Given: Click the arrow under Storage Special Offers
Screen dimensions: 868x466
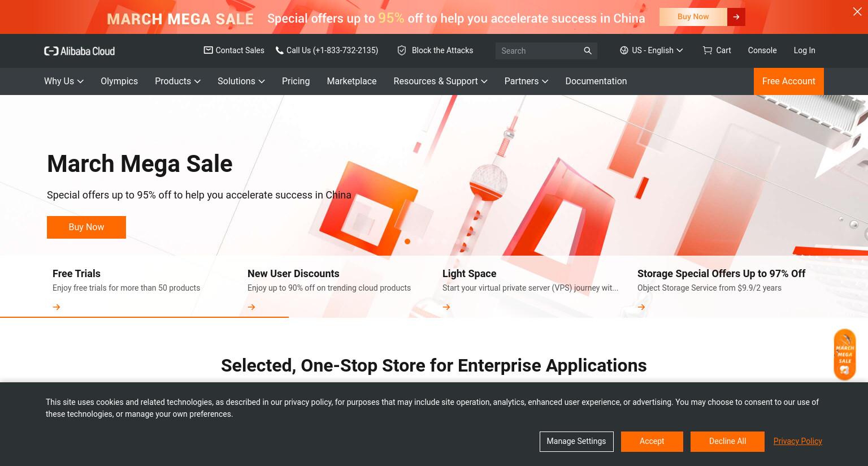Looking at the screenshot, I should pos(641,307).
